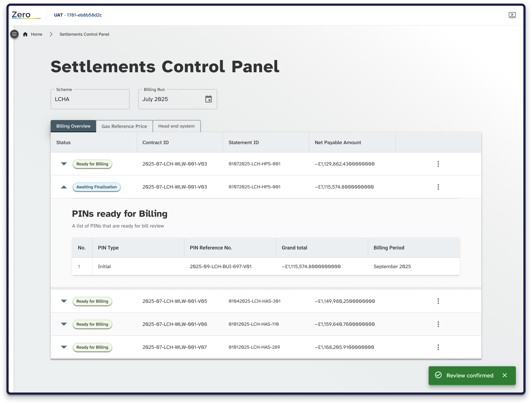
Task: Go to Home breadcrumb link
Action: pos(37,34)
